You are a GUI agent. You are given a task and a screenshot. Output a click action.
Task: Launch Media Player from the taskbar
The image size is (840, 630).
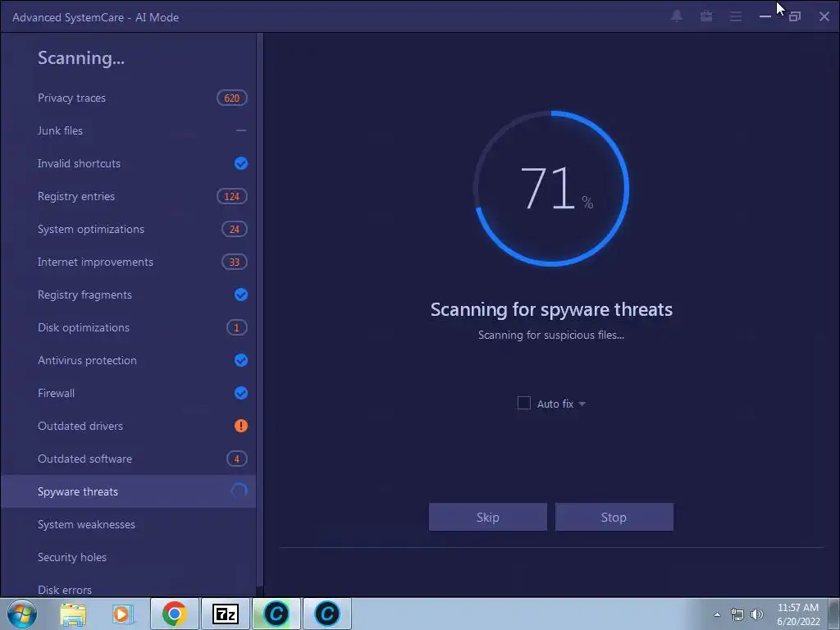coord(122,614)
